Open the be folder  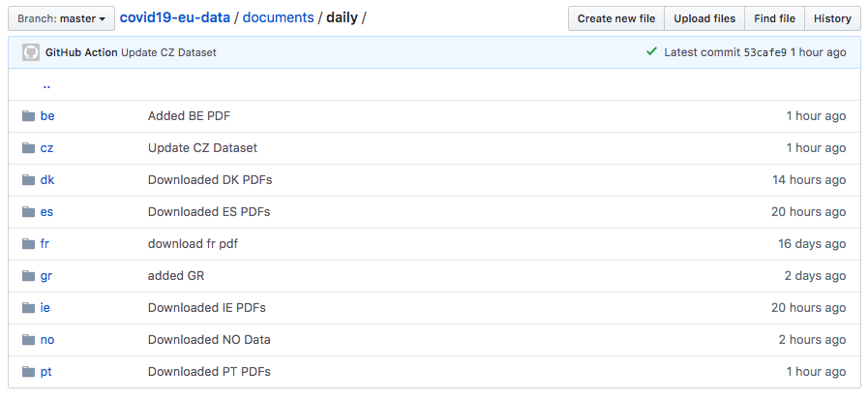coord(47,116)
